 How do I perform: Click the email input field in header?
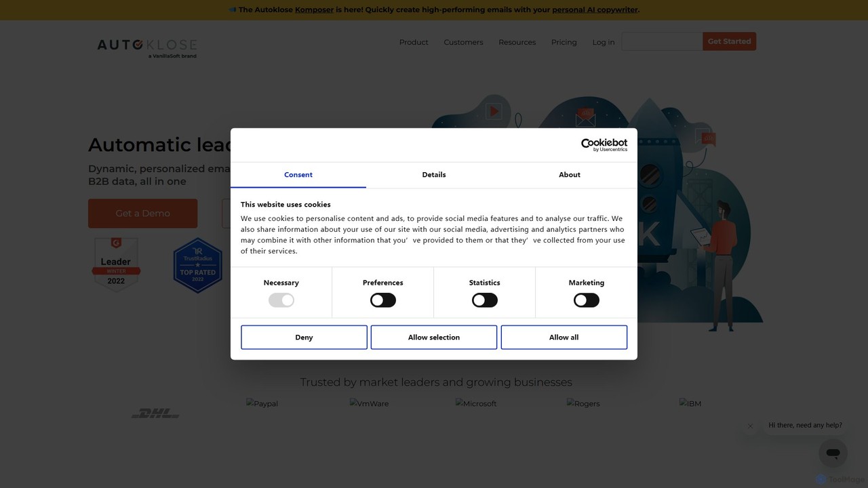662,41
